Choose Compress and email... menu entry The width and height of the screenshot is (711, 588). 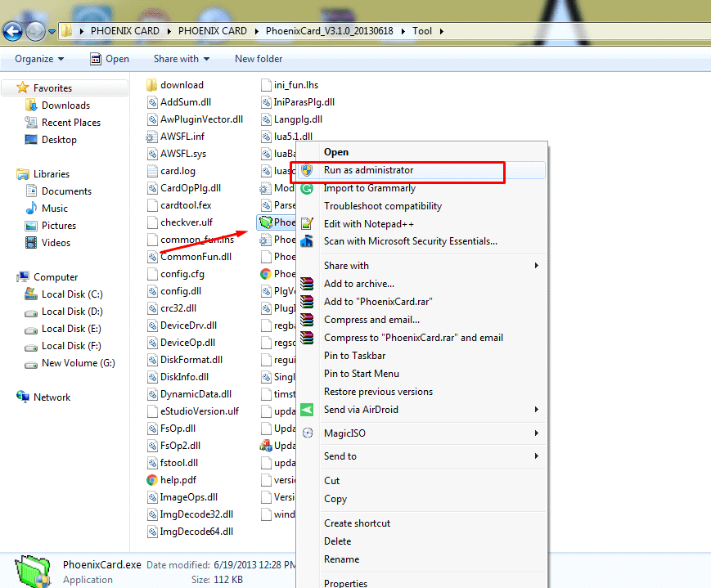point(371,320)
